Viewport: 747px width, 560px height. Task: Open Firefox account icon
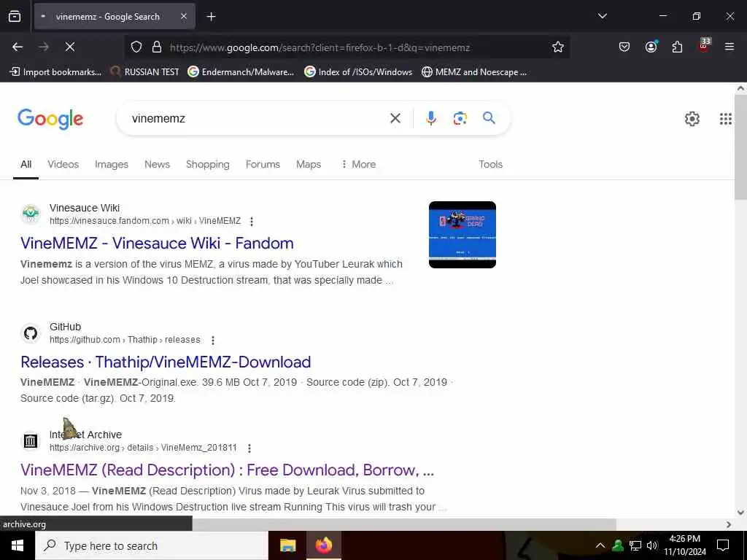tap(651, 47)
